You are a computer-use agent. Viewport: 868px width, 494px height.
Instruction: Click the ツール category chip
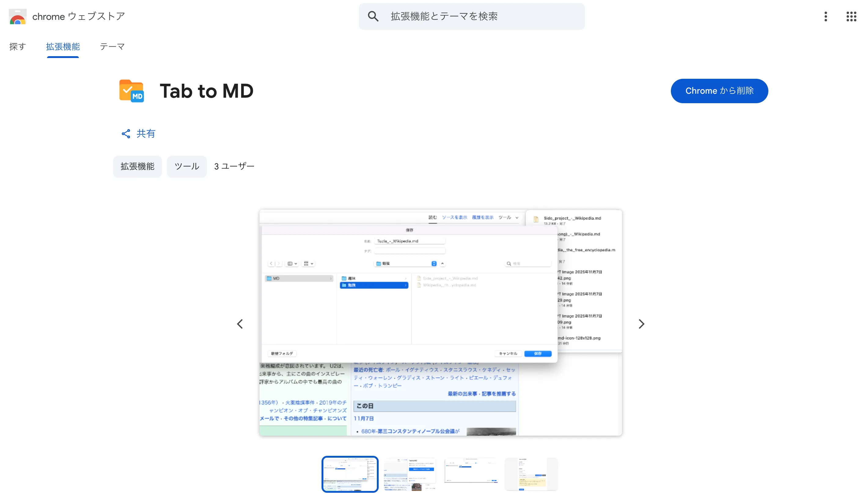coord(186,166)
